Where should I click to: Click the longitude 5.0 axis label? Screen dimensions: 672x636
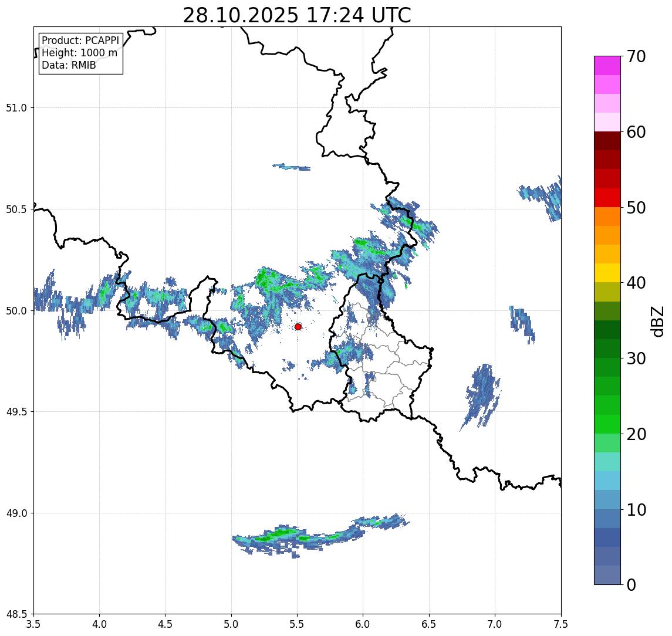(231, 624)
